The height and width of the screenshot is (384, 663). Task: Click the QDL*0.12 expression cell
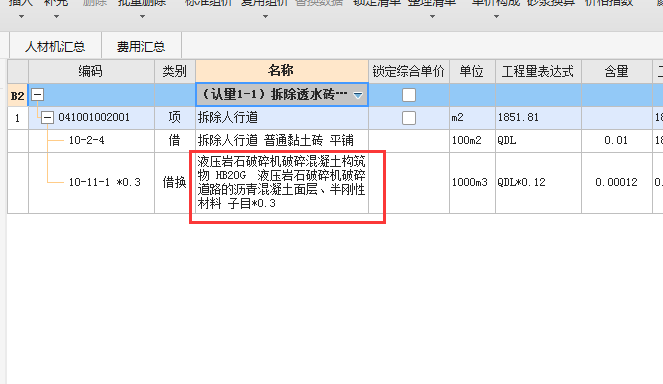[538, 183]
